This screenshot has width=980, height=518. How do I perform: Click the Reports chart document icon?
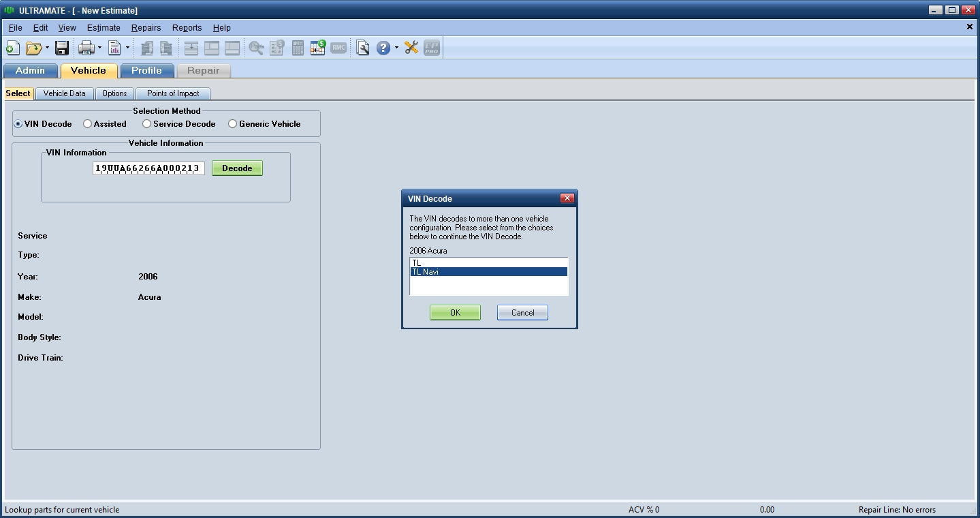point(114,48)
